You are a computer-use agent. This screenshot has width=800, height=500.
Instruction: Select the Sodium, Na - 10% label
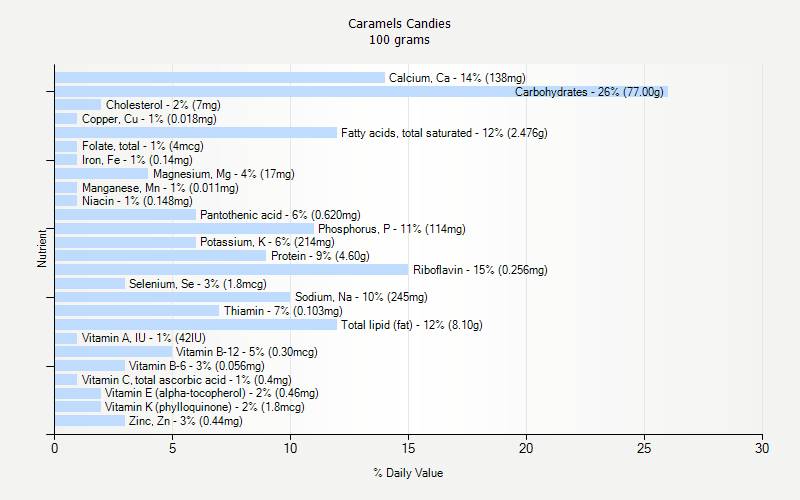[361, 297]
